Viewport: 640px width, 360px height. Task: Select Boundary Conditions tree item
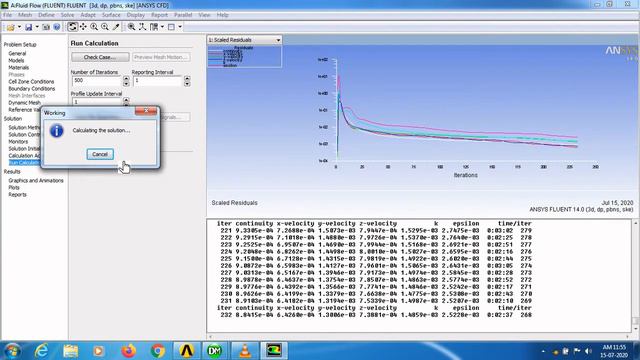32,89
